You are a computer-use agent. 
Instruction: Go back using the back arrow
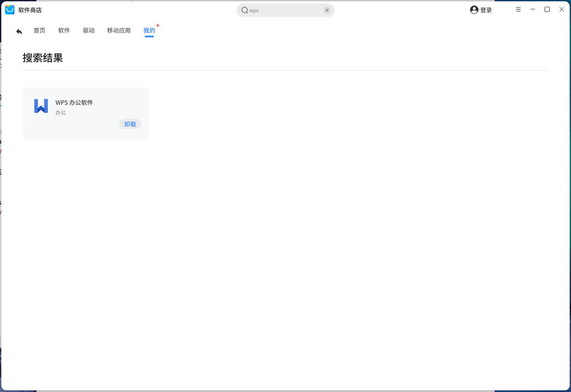click(19, 32)
